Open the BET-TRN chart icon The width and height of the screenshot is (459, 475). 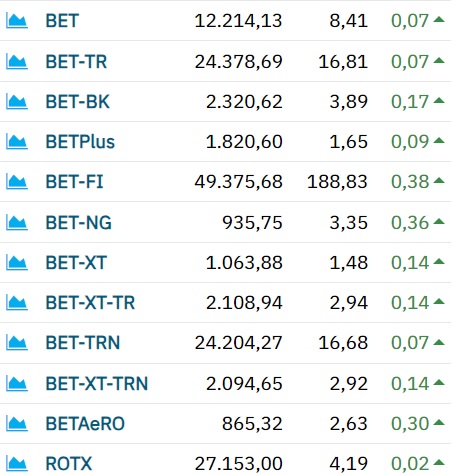(17, 343)
